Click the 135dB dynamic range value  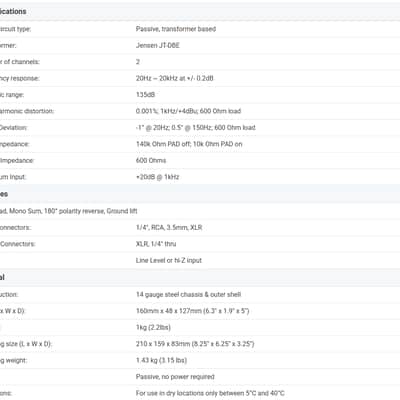[145, 95]
